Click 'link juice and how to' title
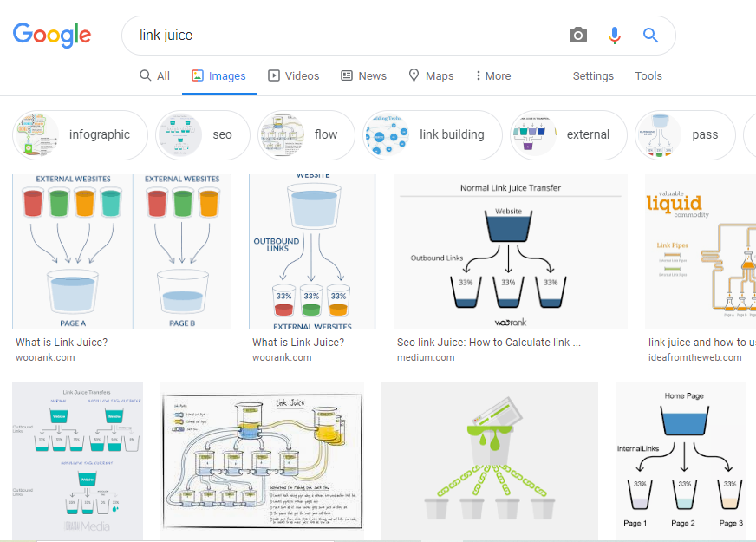Image resolution: width=756 pixels, height=542 pixels. pyautogui.click(x=702, y=343)
